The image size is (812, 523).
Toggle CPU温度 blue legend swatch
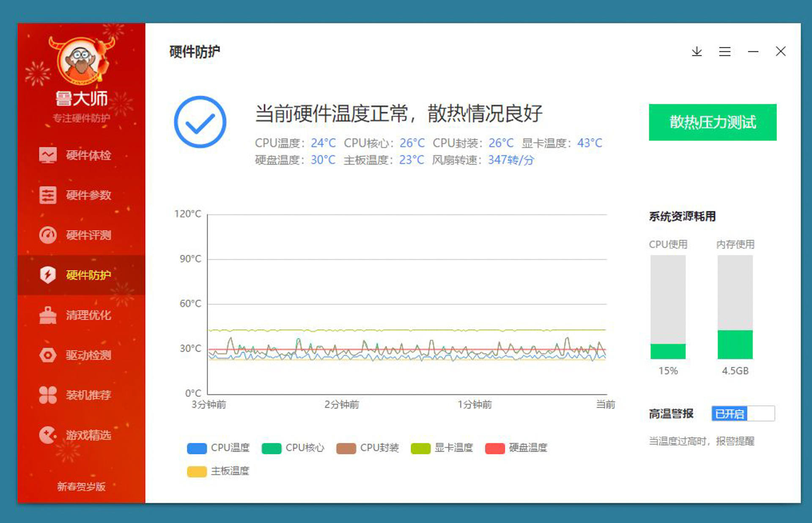coord(197,448)
